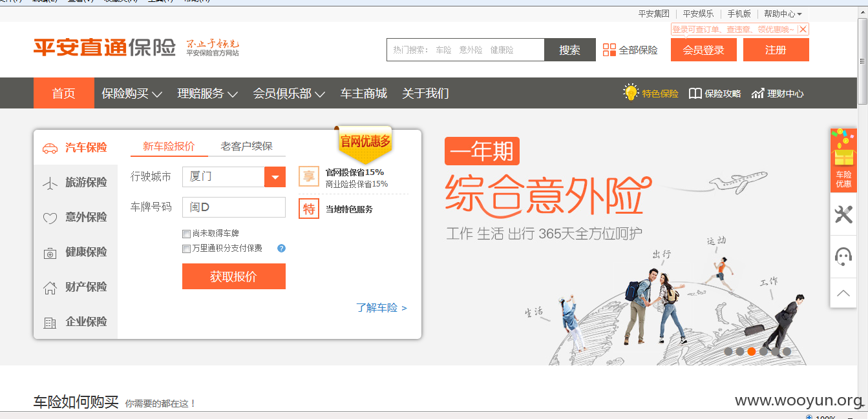Select 意外保险 heart icon

50,218
